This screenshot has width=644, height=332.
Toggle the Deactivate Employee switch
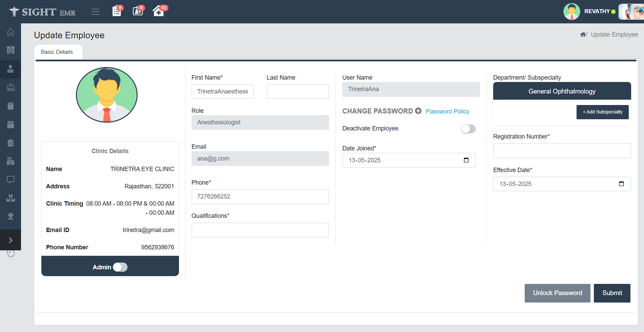pyautogui.click(x=468, y=129)
